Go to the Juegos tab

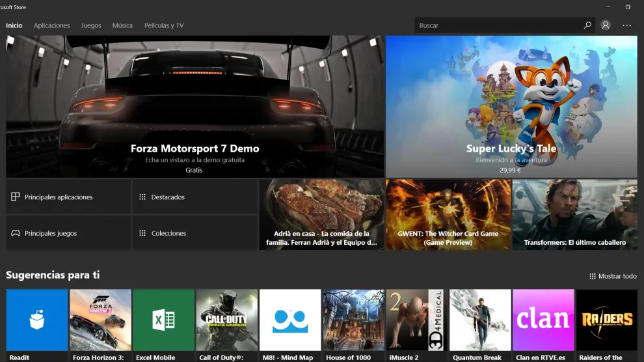pos(91,25)
